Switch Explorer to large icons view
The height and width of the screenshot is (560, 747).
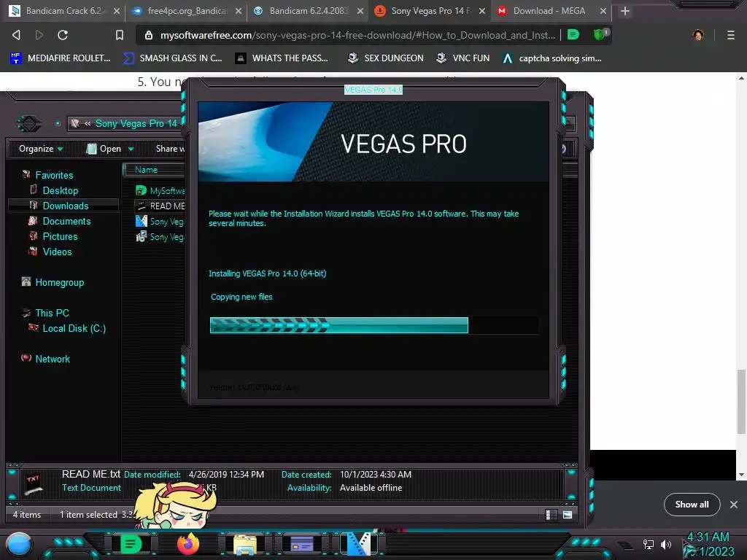(568, 515)
